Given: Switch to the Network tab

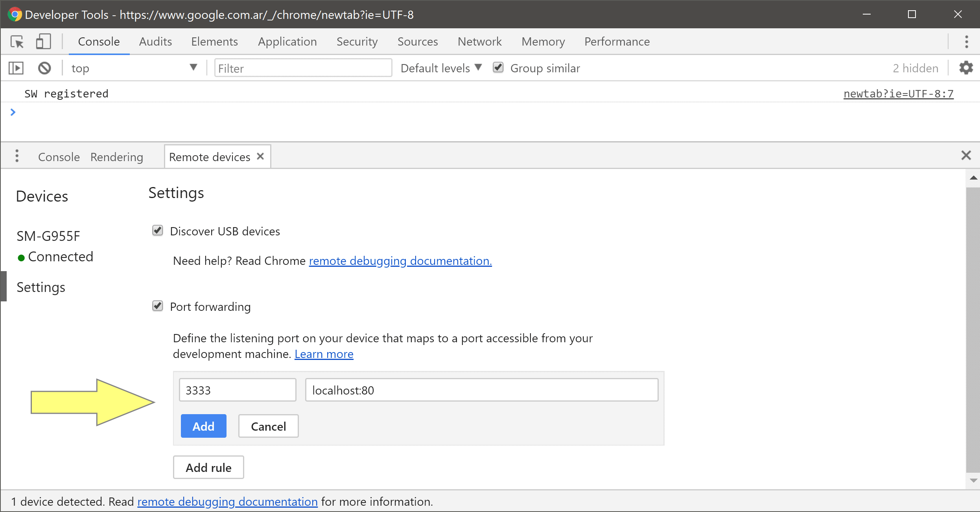Looking at the screenshot, I should click(x=479, y=42).
